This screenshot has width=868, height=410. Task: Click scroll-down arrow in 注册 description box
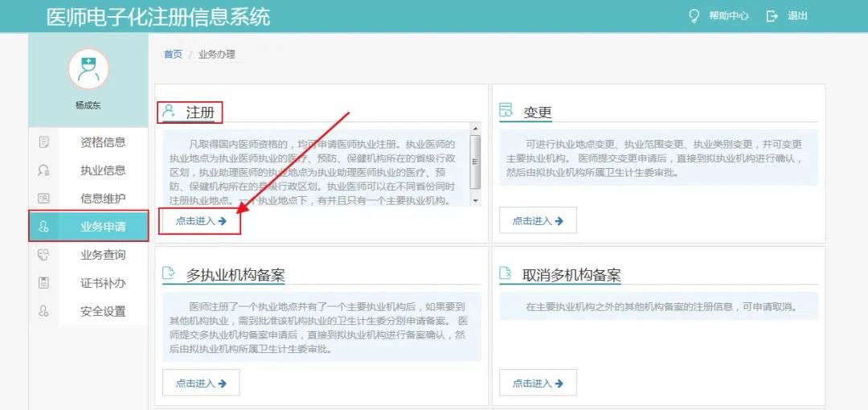point(475,200)
